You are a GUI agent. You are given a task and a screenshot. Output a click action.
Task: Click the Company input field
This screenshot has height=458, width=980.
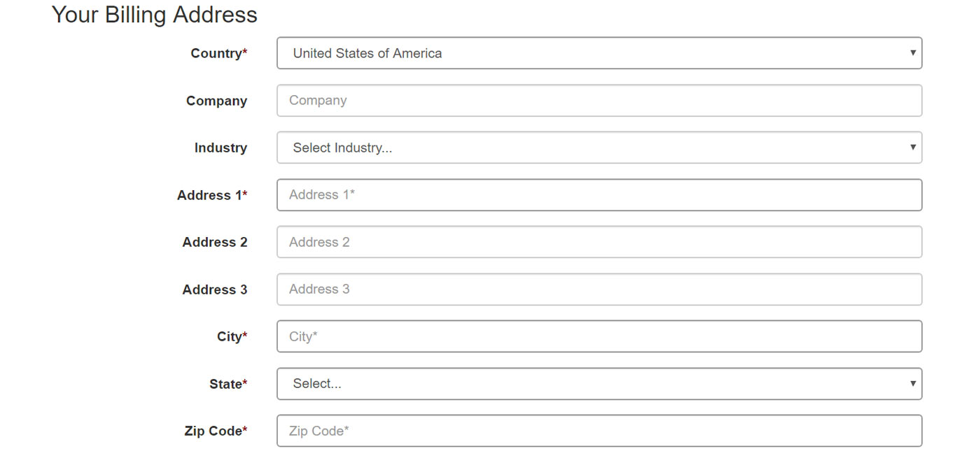click(x=598, y=101)
